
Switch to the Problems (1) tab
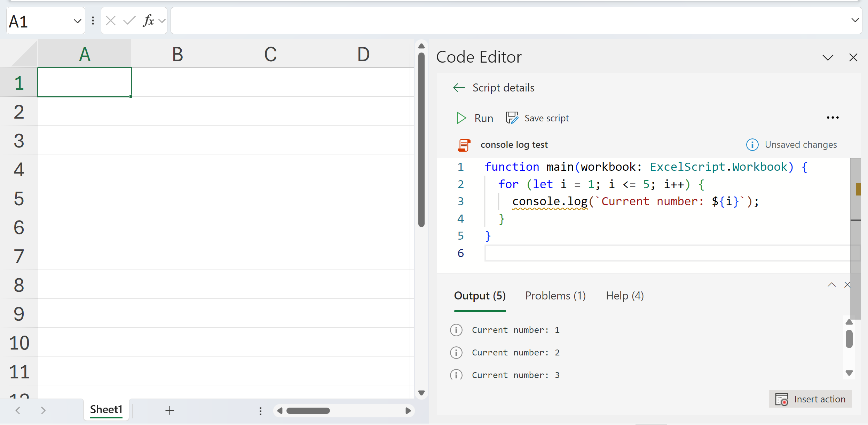coord(555,296)
